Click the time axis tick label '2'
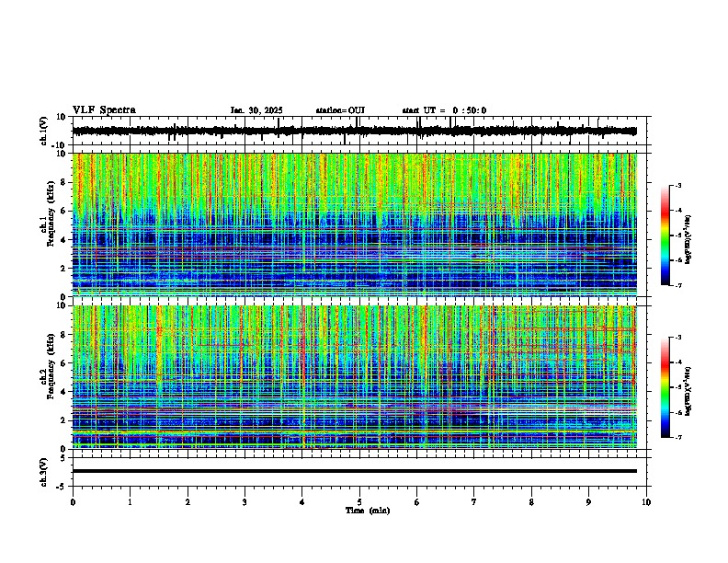The width and height of the screenshot is (728, 563). 188,502
